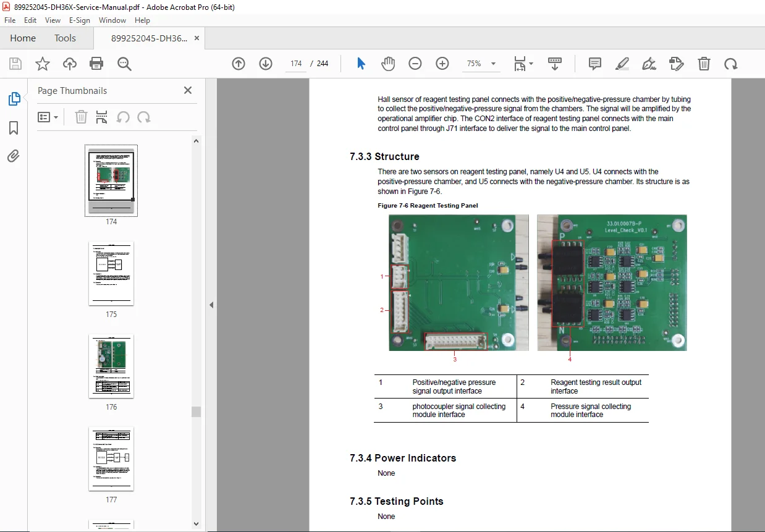765x532 pixels.
Task: Click the heading 7.3.4 Power Indicators
Action: click(403, 458)
